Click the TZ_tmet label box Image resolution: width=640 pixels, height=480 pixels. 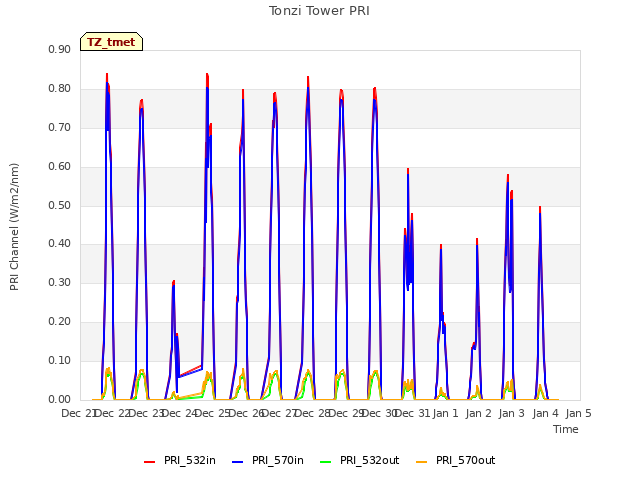pos(111,42)
